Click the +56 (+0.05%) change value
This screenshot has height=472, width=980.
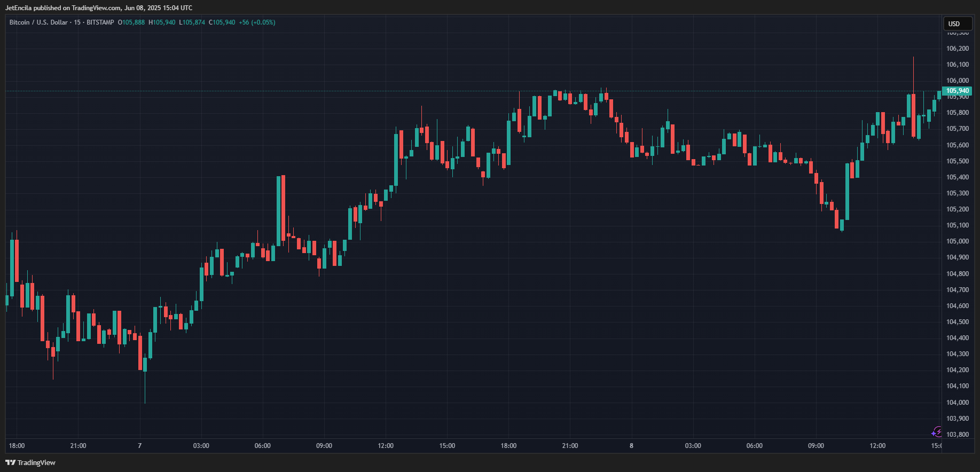tap(257, 22)
